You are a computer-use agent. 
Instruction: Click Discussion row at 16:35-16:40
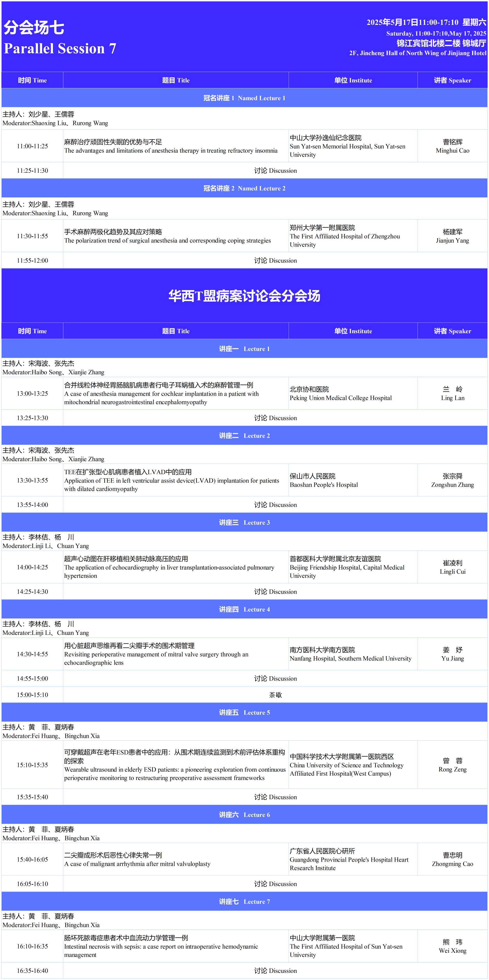pyautogui.click(x=275, y=971)
